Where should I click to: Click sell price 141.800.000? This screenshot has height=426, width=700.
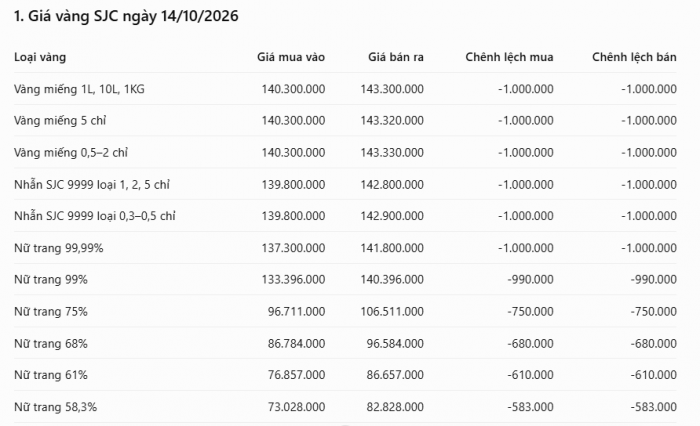click(x=392, y=248)
